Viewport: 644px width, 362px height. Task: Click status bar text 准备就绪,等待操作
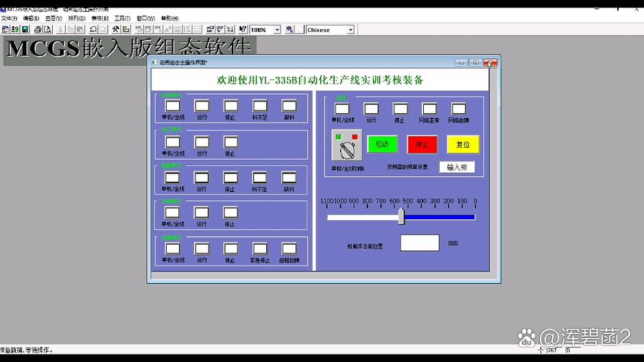(x=26, y=350)
